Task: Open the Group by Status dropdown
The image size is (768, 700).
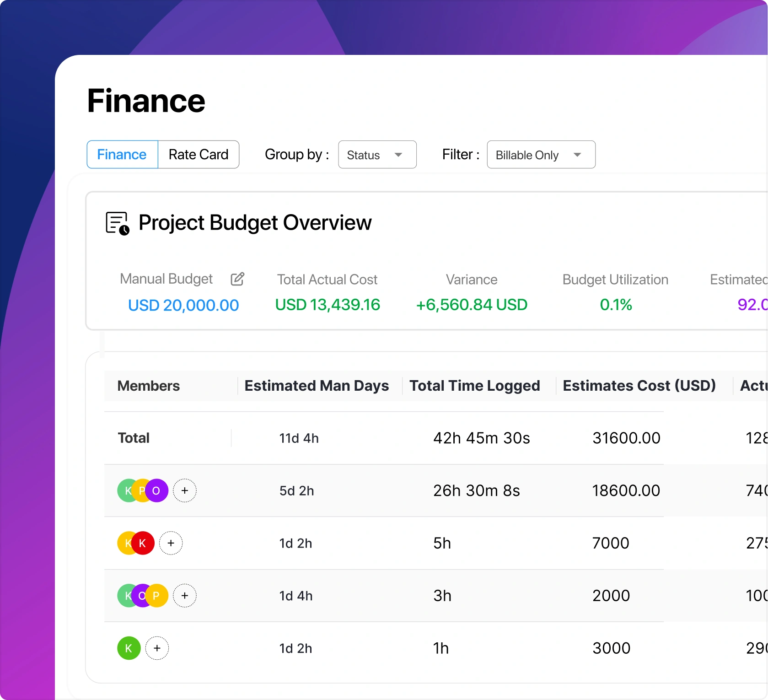Action: coord(377,155)
